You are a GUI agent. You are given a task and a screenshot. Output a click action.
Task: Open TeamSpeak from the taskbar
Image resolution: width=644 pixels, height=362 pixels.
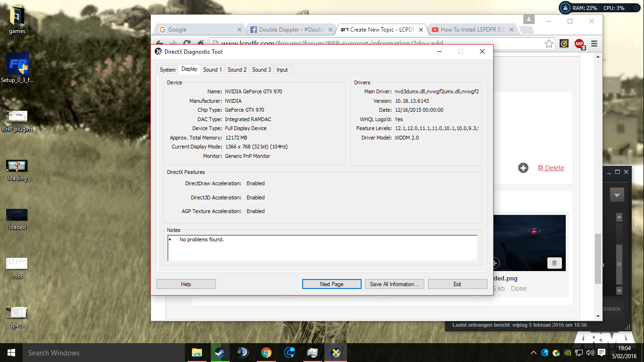[243, 353]
